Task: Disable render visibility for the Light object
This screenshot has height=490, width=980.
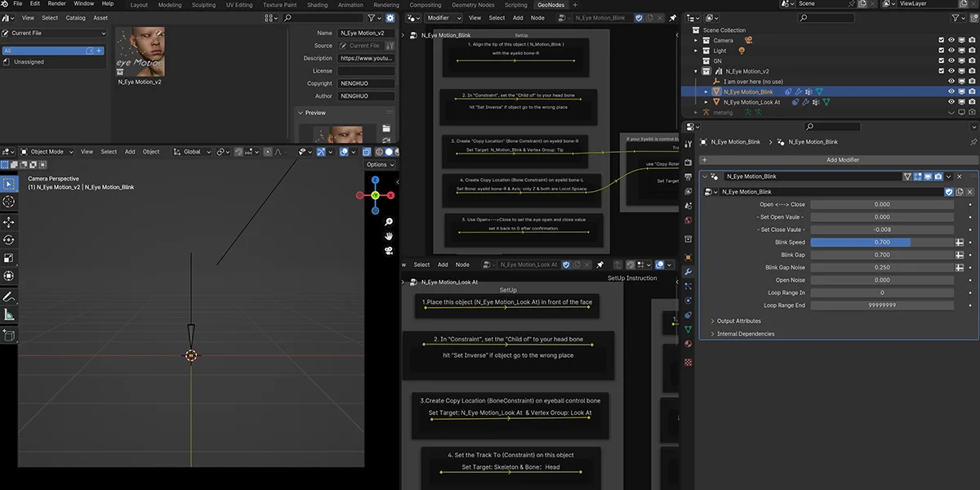Action: [x=971, y=49]
